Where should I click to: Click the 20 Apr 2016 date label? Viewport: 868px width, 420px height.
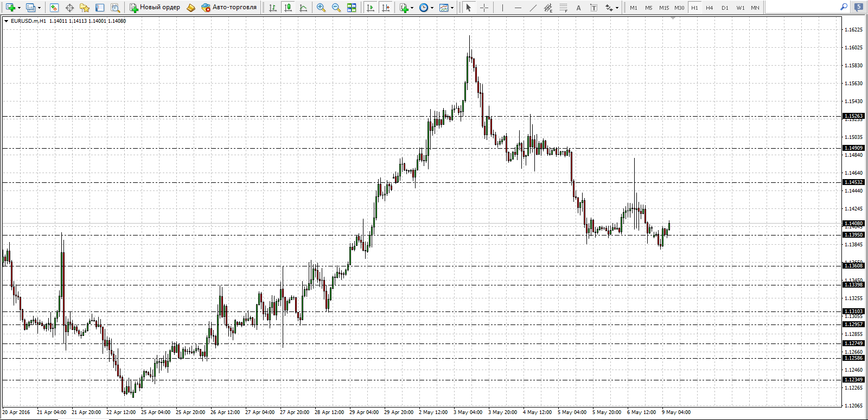[x=16, y=412]
